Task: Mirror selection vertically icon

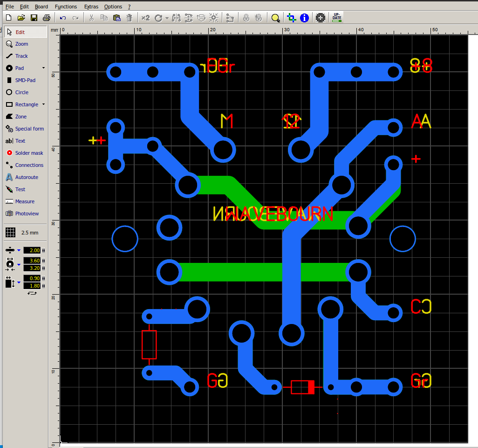Action: point(189,18)
